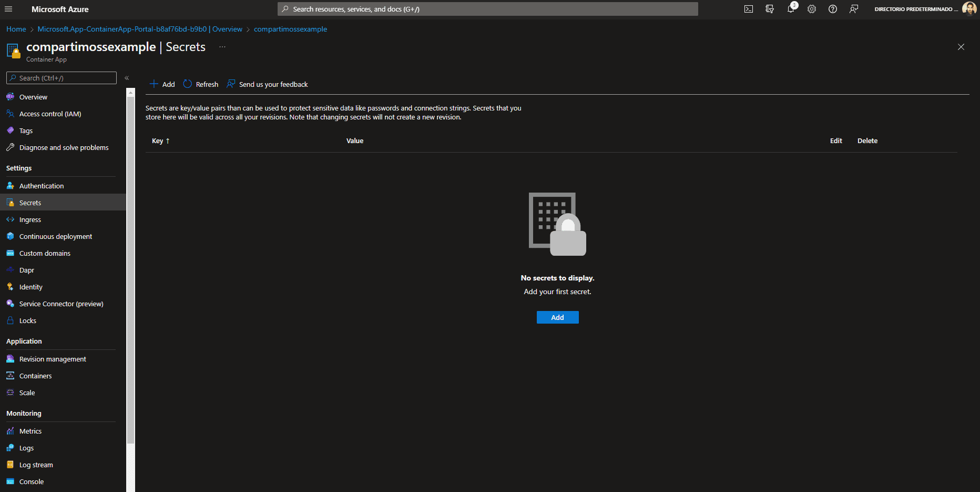
Task: Open the compartimossexample breadcrumb link
Action: coord(290,29)
